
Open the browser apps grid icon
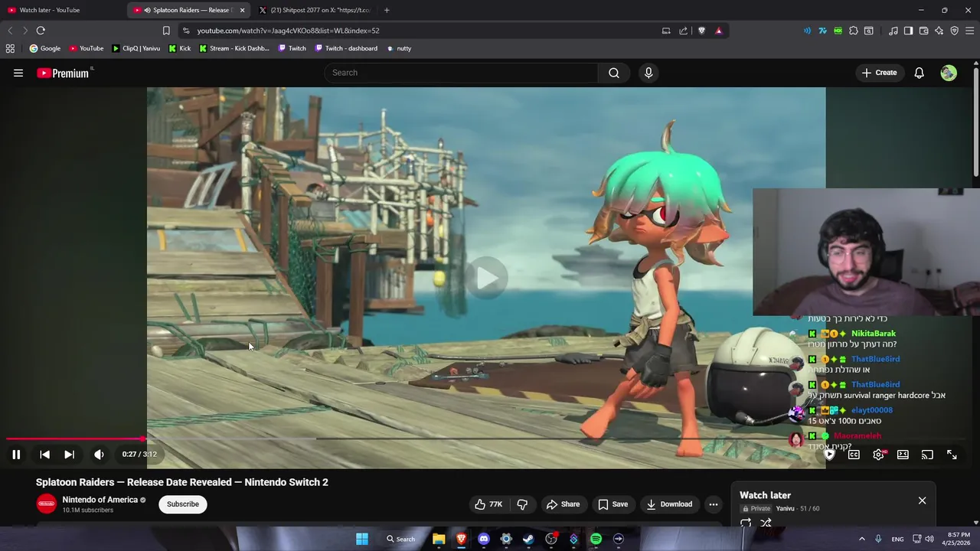pos(10,48)
